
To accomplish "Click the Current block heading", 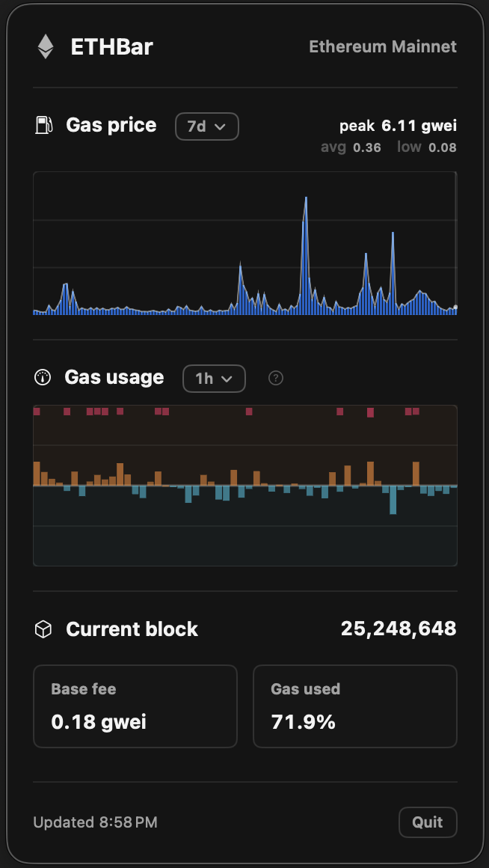I will 132,629.
